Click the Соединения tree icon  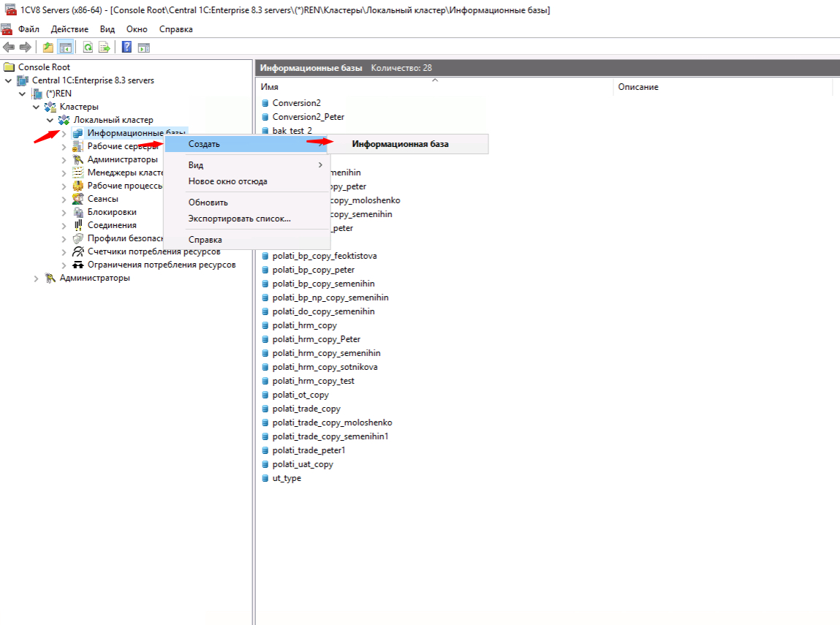78,225
